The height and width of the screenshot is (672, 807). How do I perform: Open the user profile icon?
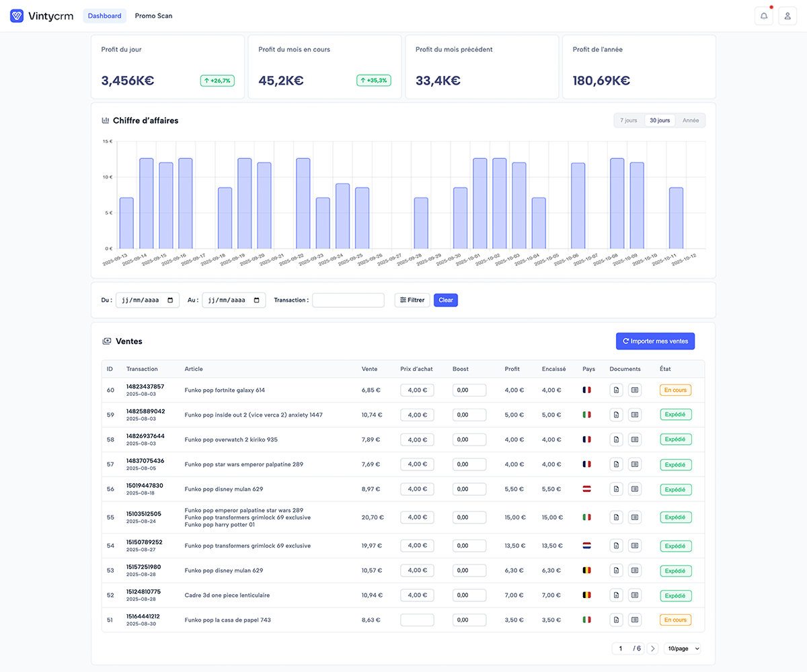click(787, 16)
